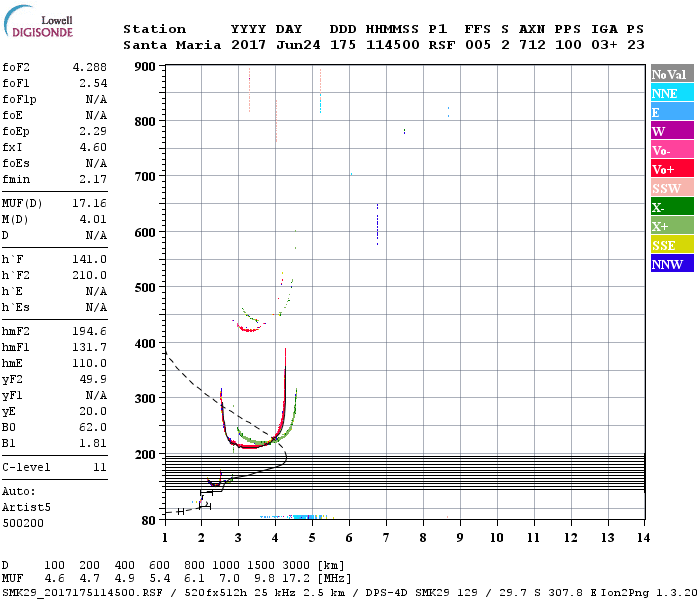
Task: Click the MUF 17.2 MHz table value
Action: [296, 579]
